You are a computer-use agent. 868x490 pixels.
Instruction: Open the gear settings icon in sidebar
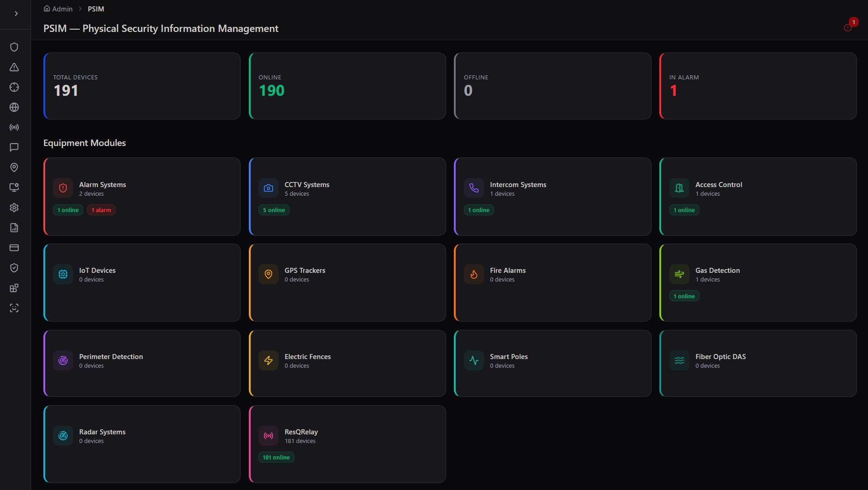click(x=14, y=208)
